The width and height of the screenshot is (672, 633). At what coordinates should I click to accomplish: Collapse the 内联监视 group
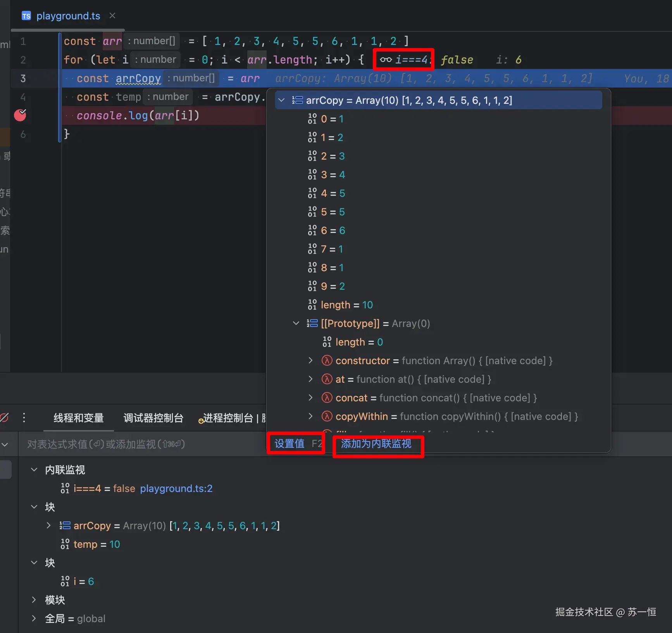point(34,470)
